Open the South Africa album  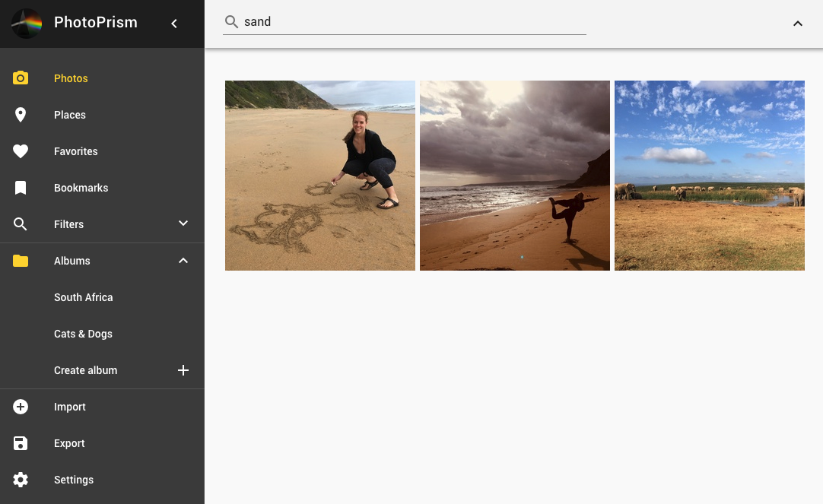tap(84, 297)
